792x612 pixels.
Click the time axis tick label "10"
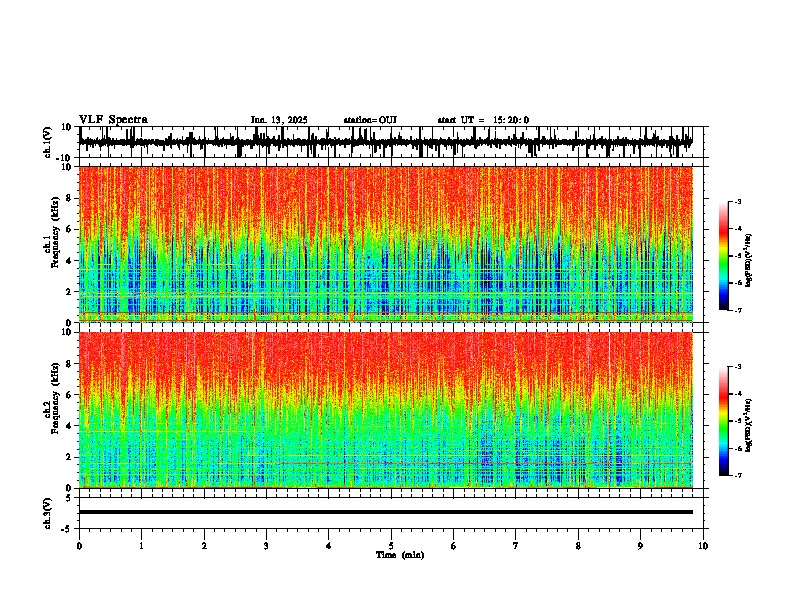(703, 546)
